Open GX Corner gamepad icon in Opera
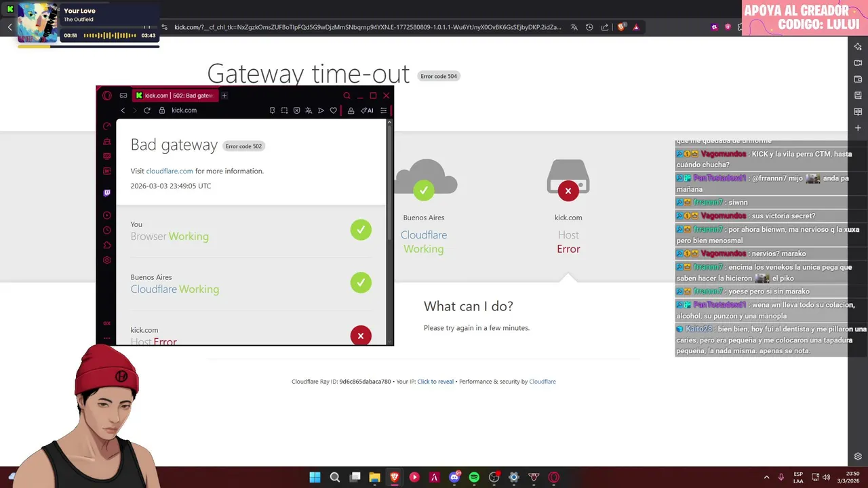Image resolution: width=868 pixels, height=488 pixels. pos(123,96)
